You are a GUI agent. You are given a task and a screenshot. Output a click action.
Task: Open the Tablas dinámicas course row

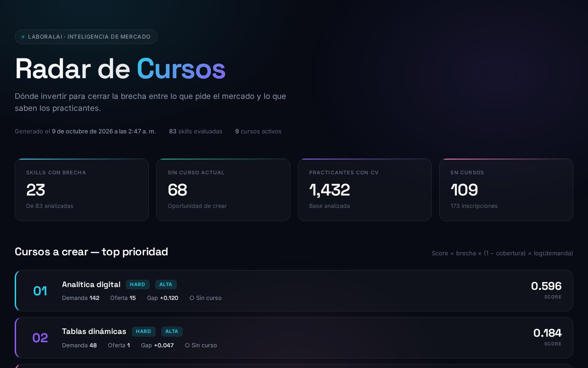(294, 338)
